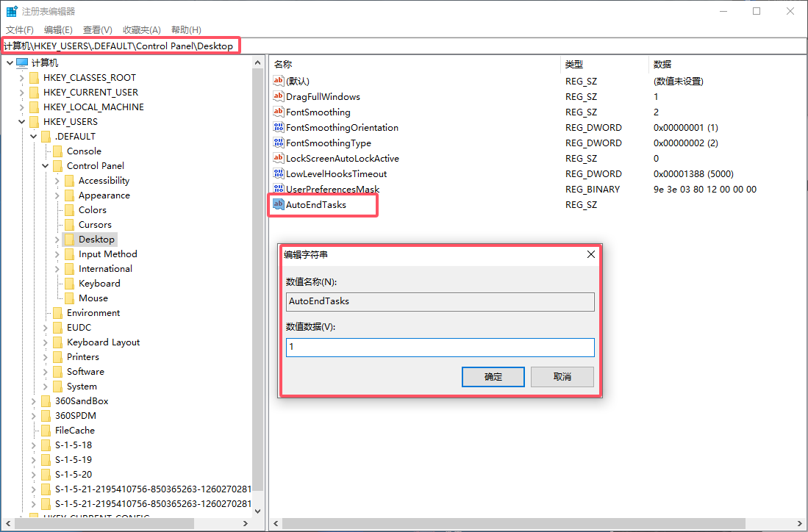Click 确定 to confirm the edited string
This screenshot has height=532, width=808.
pyautogui.click(x=493, y=376)
